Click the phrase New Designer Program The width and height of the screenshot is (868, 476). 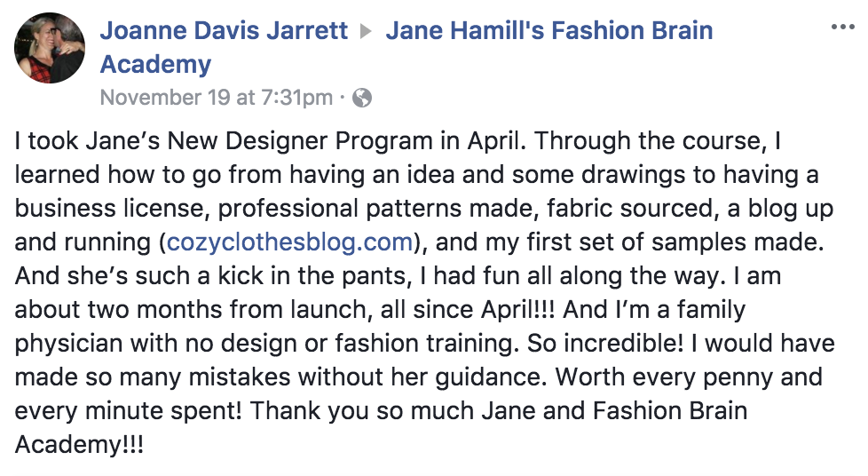click(x=302, y=141)
